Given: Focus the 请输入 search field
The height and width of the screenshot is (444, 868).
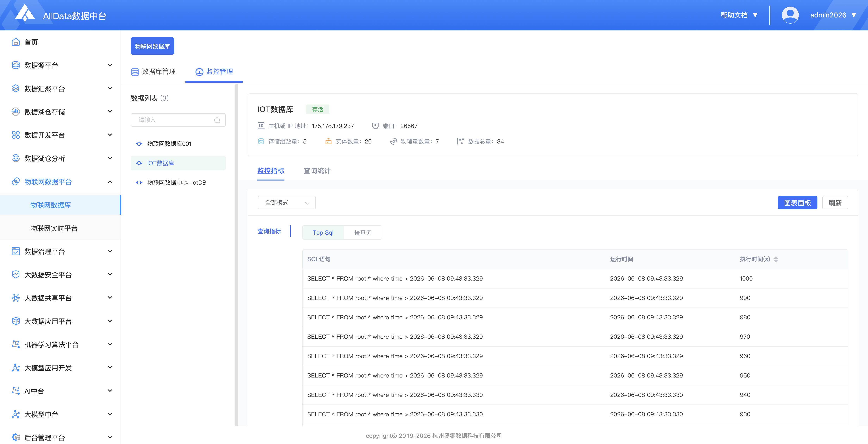Looking at the screenshot, I should tap(178, 120).
